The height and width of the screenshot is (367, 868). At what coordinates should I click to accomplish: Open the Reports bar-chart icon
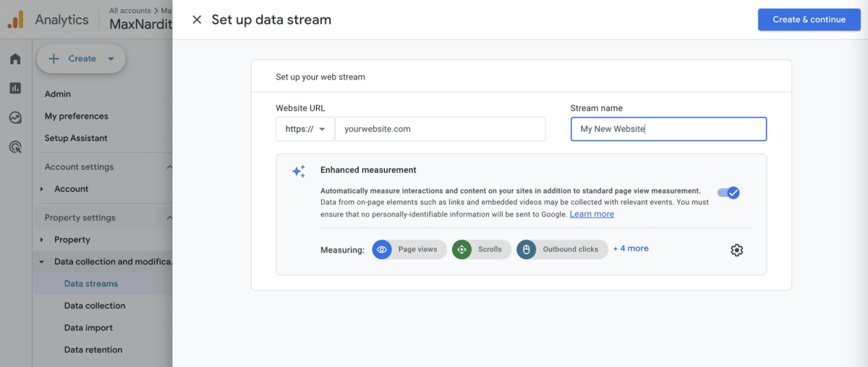[15, 88]
